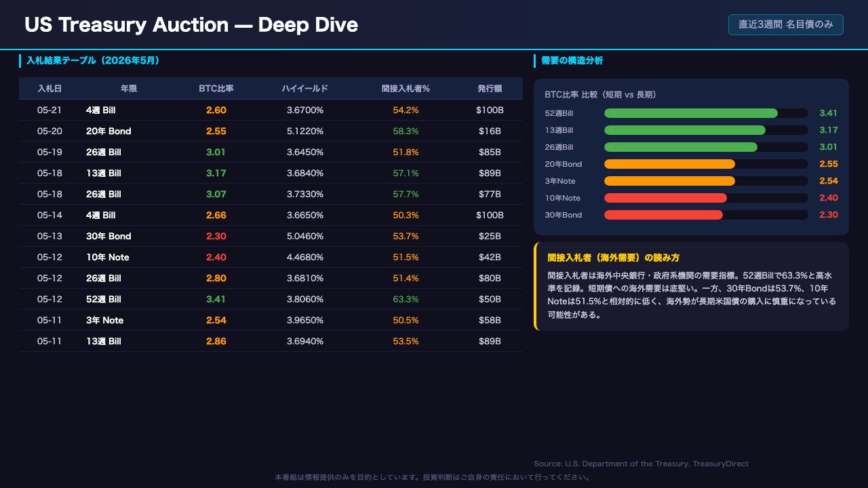This screenshot has width=868, height=488.
Task: Click the 間接入札者% column header
Action: (x=406, y=89)
